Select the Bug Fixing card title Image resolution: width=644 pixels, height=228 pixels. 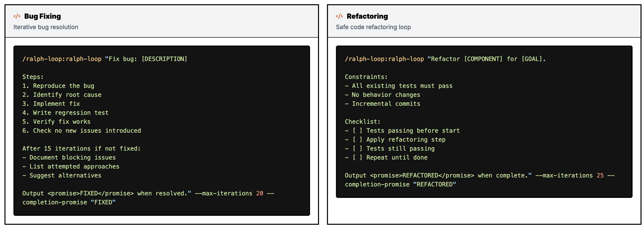coord(43,16)
